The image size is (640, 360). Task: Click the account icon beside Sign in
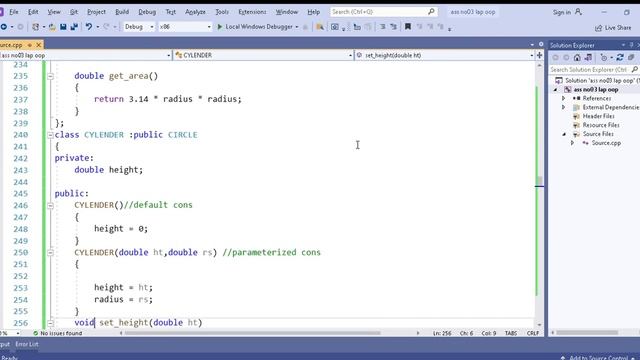coord(578,12)
